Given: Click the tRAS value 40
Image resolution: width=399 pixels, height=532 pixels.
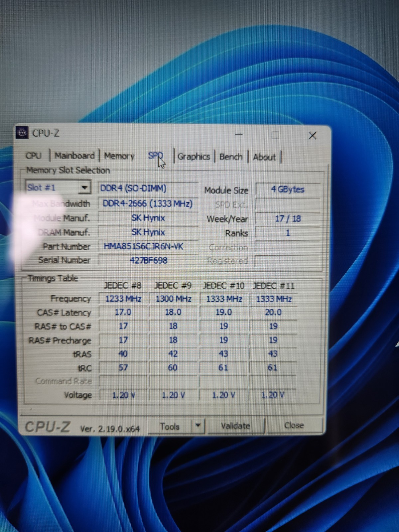Looking at the screenshot, I should click(x=123, y=354).
